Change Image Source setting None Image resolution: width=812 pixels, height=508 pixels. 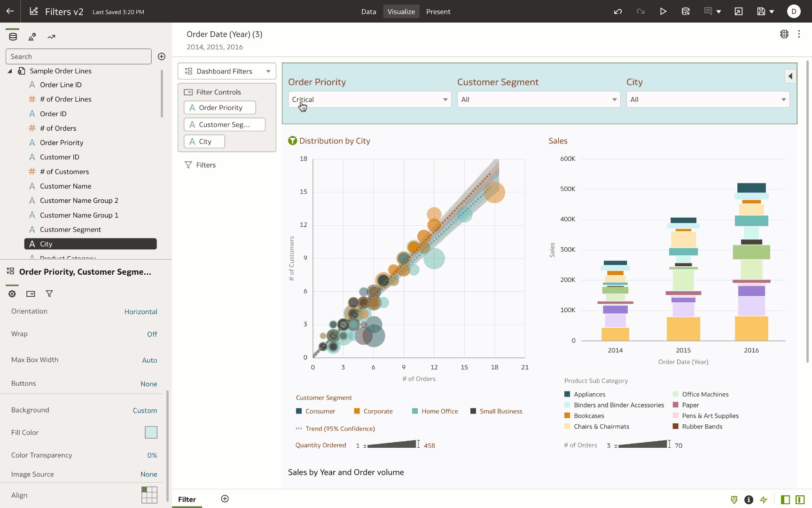pyautogui.click(x=149, y=474)
